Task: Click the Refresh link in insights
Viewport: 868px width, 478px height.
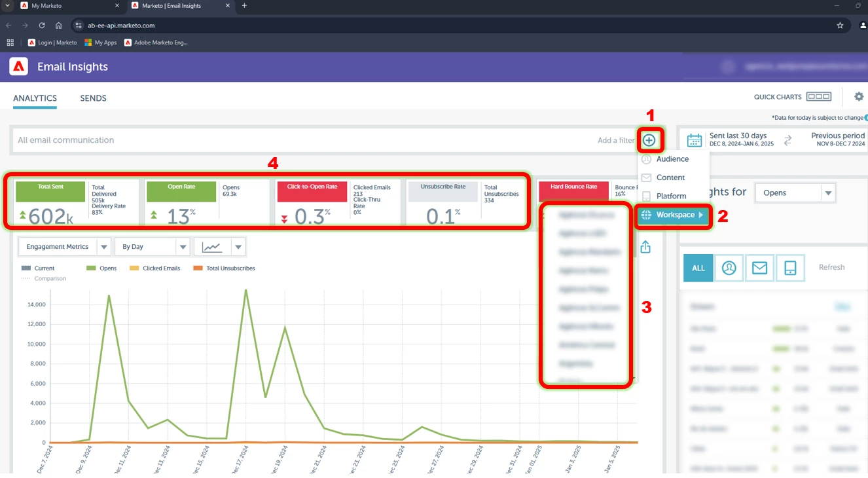Action: 831,267
